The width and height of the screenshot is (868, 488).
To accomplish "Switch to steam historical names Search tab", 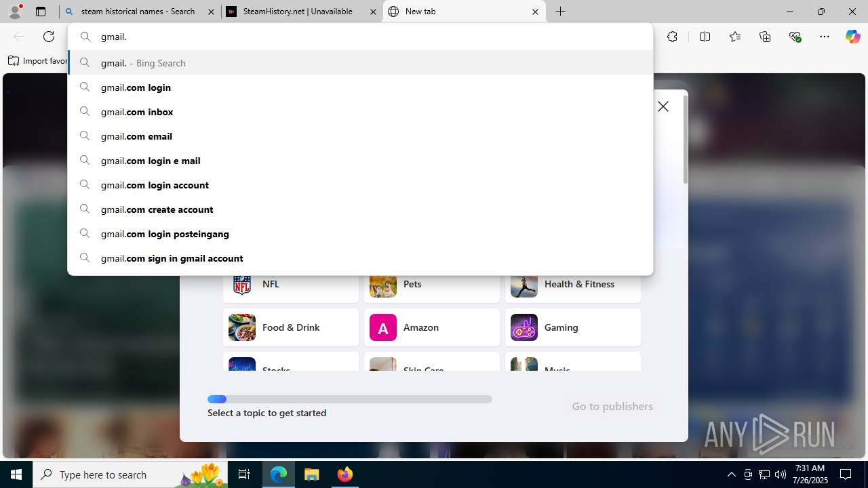I will (x=140, y=12).
